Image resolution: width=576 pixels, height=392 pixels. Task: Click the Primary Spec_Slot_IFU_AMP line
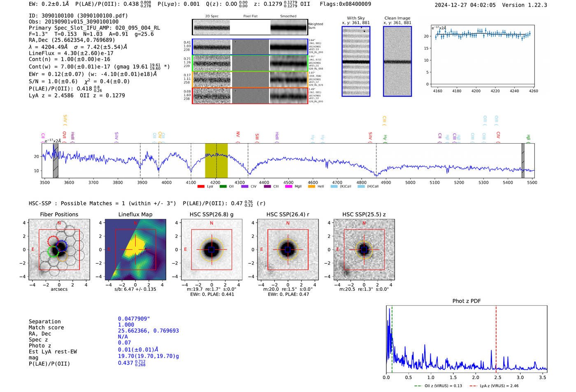point(95,28)
